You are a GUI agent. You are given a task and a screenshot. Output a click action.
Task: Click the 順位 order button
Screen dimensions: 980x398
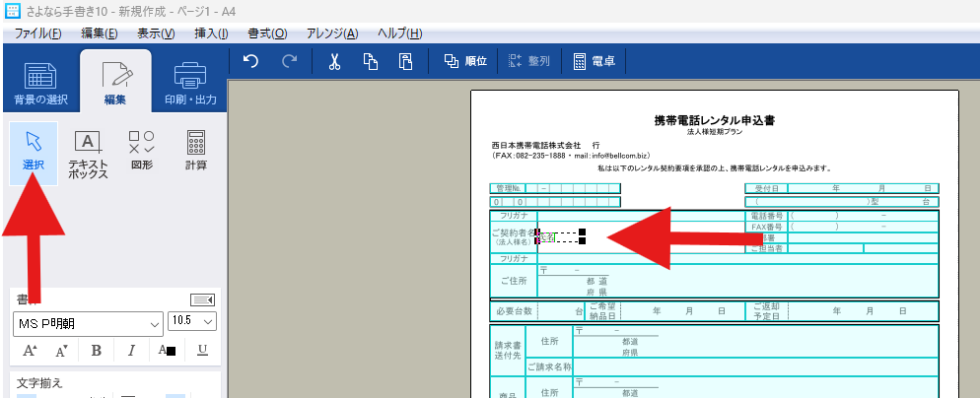click(465, 61)
